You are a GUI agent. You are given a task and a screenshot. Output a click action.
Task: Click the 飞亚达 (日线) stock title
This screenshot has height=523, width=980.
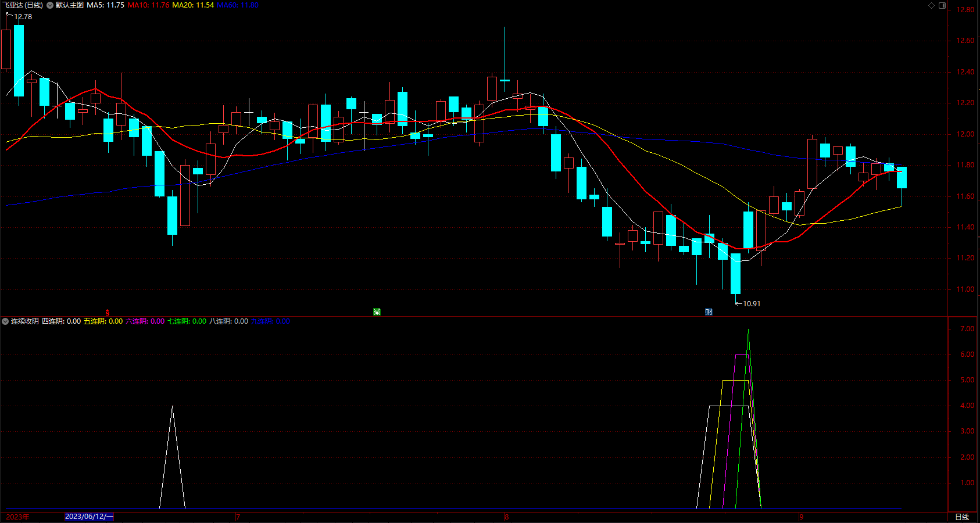point(23,5)
